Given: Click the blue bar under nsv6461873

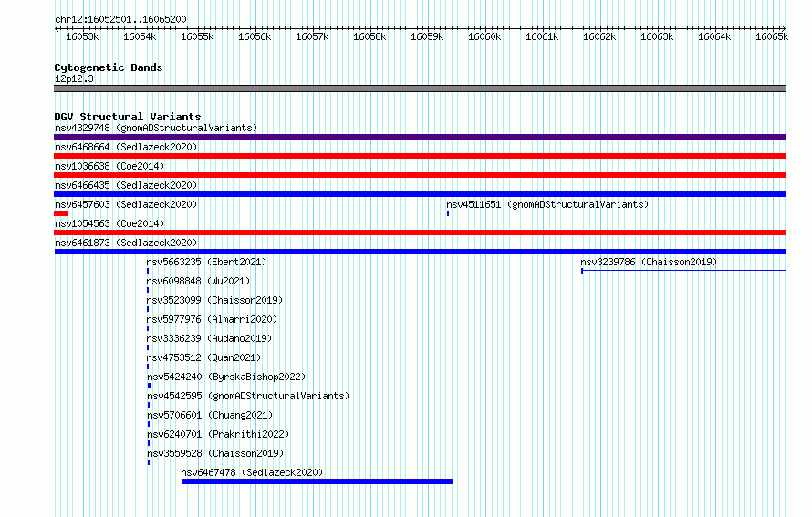Looking at the screenshot, I should pos(420,252).
